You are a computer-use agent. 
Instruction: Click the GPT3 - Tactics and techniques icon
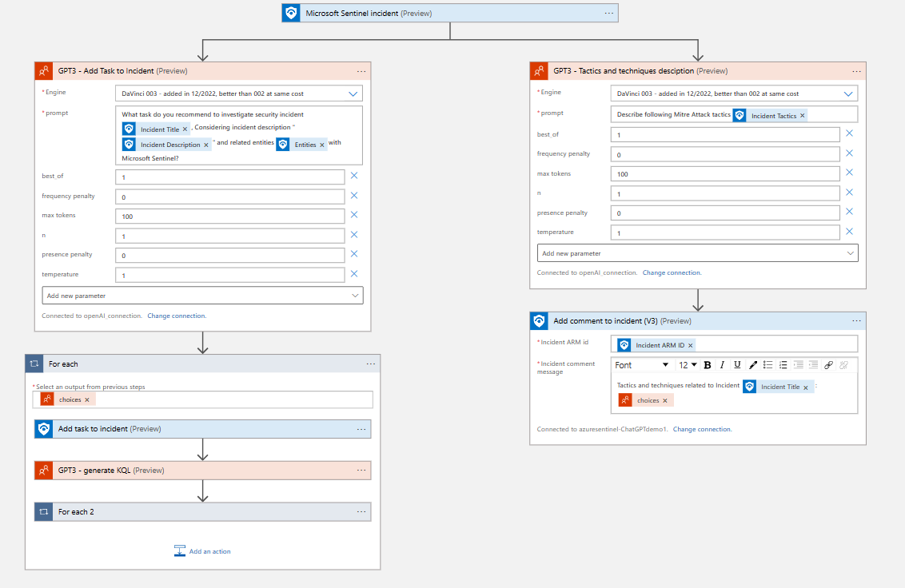(x=539, y=71)
